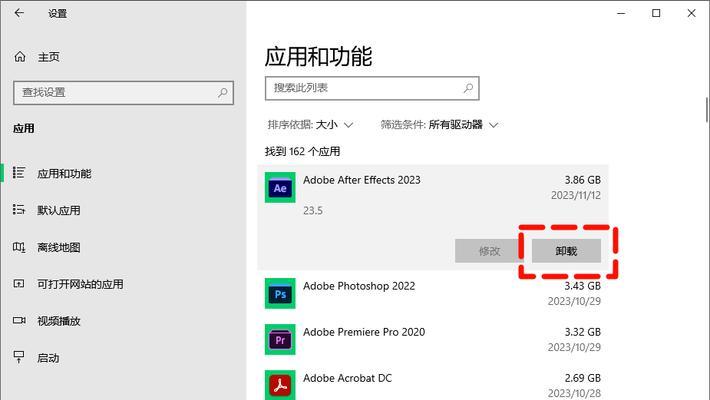Click the 启动 sidebar icon
710x400 pixels.
(x=19, y=357)
